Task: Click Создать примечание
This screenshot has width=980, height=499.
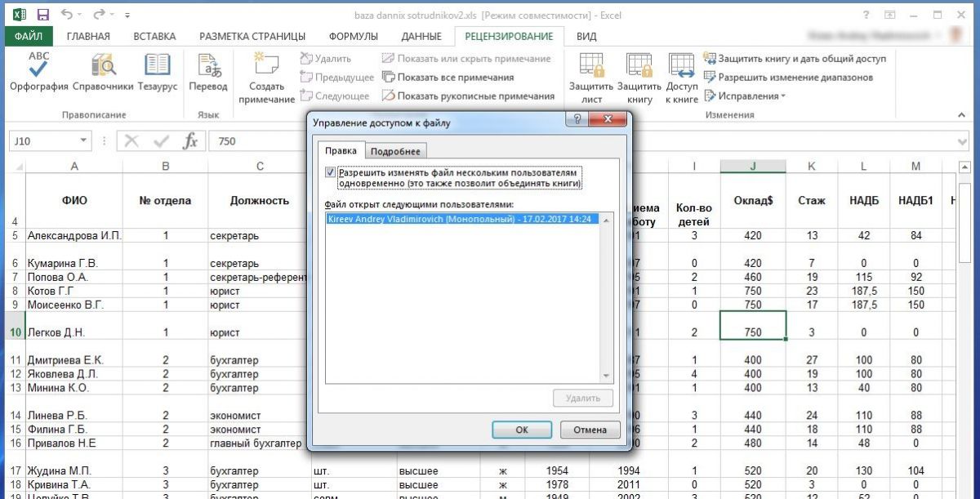Action: [x=266, y=78]
